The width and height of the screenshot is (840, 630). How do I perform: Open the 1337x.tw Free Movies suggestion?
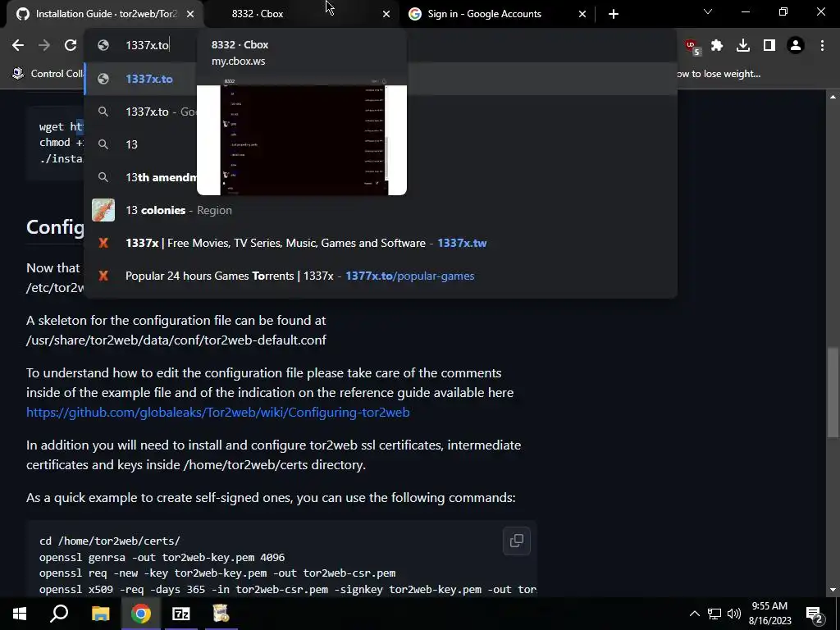coord(381,243)
